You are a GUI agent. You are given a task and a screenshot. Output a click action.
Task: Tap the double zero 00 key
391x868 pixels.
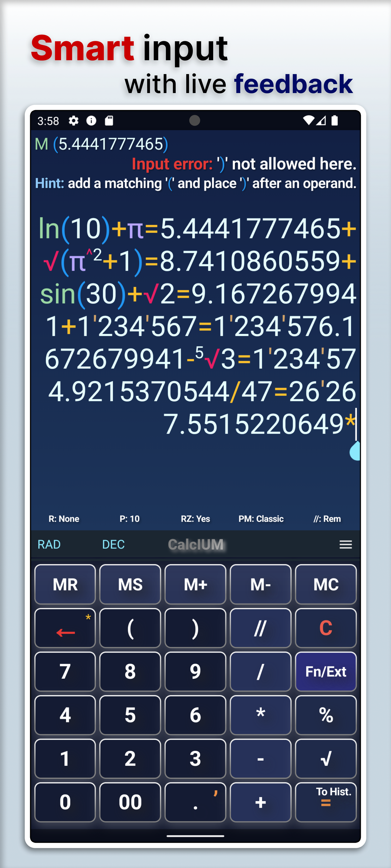click(x=130, y=802)
